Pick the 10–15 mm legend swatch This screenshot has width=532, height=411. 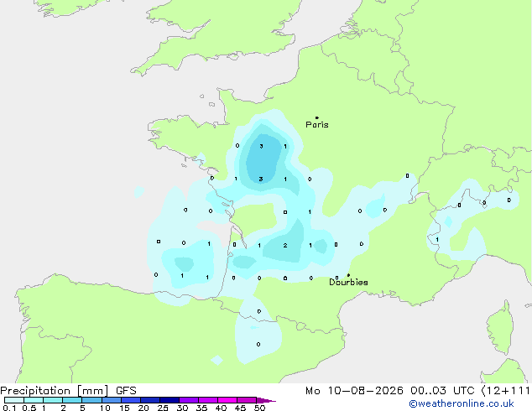(x=112, y=400)
